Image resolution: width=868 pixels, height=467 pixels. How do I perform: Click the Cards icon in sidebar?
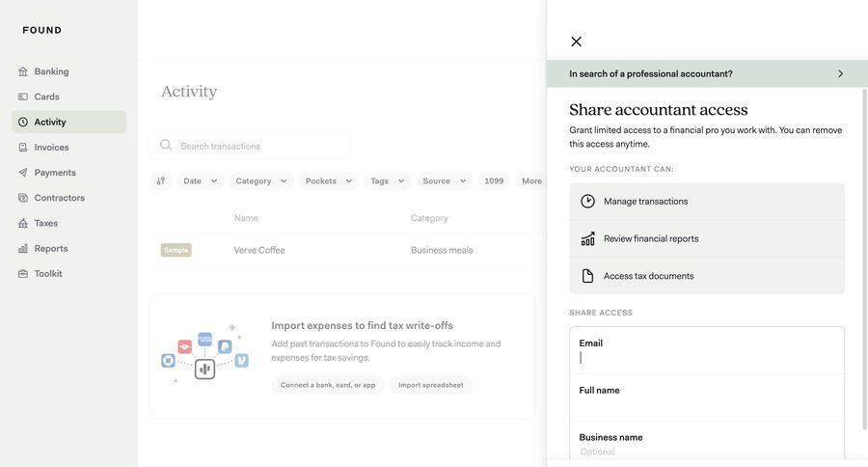[23, 96]
